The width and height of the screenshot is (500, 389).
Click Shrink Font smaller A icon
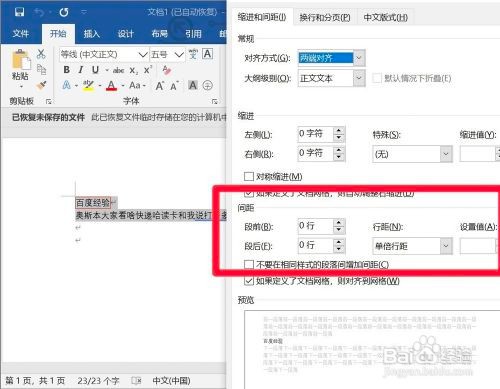pyautogui.click(x=174, y=86)
